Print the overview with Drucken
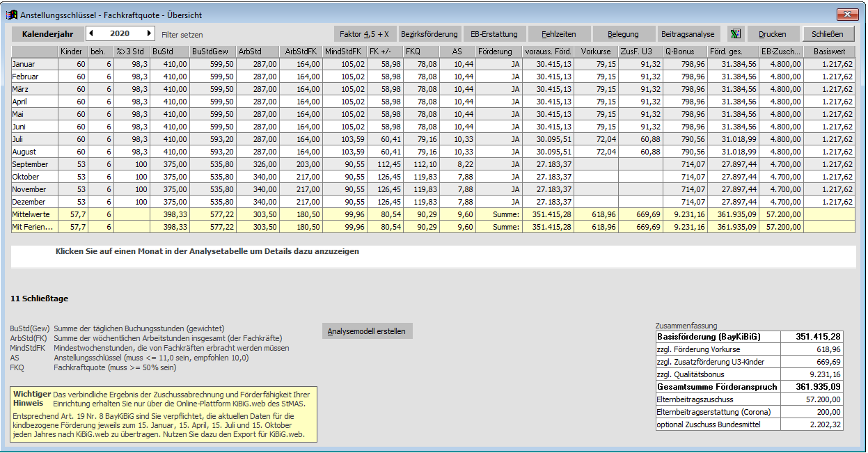 [x=773, y=33]
